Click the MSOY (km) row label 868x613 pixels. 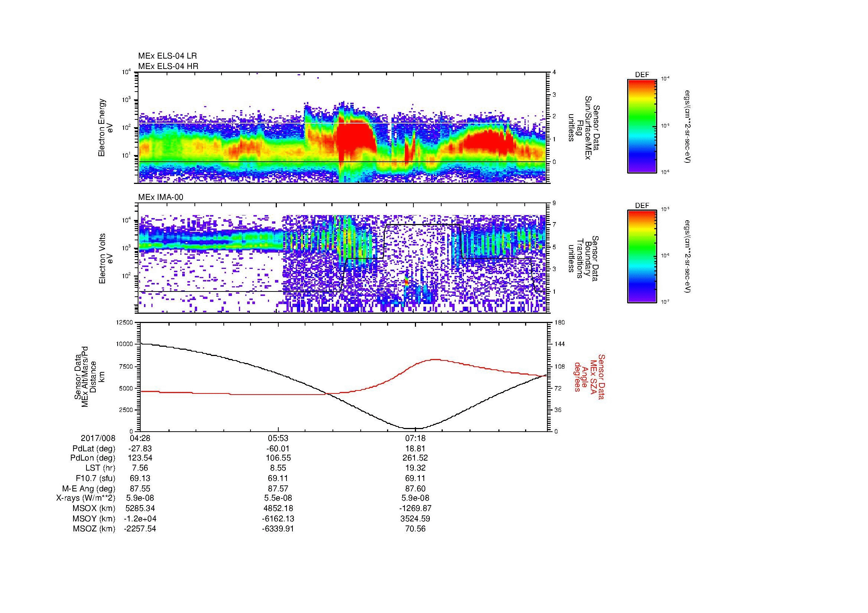tap(94, 518)
